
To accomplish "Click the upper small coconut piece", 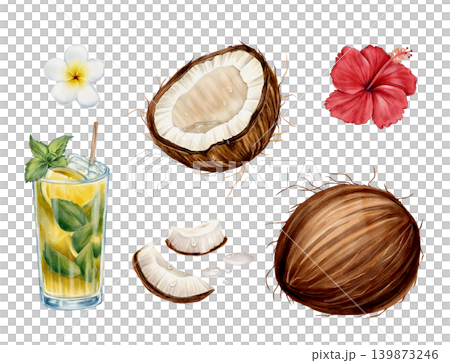I will point(196,237).
